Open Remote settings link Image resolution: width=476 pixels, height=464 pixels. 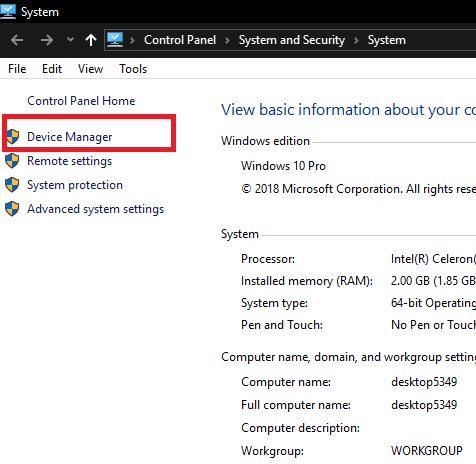[69, 161]
